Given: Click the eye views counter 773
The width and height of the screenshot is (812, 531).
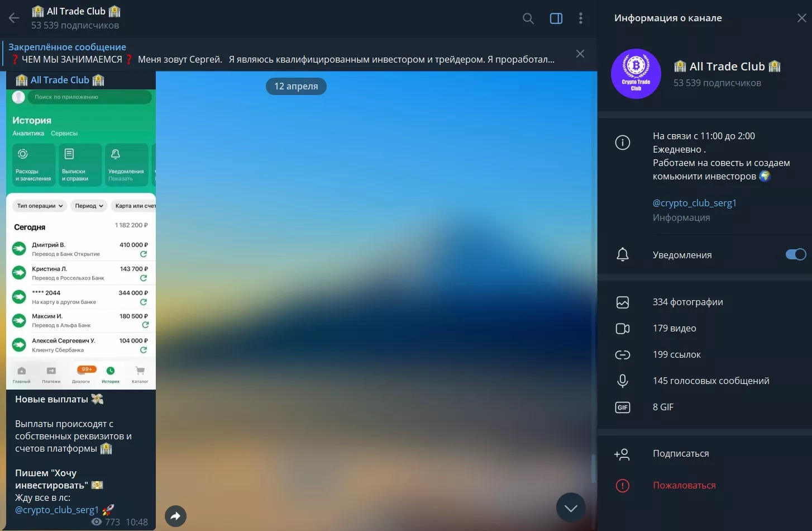Looking at the screenshot, I should [x=106, y=522].
